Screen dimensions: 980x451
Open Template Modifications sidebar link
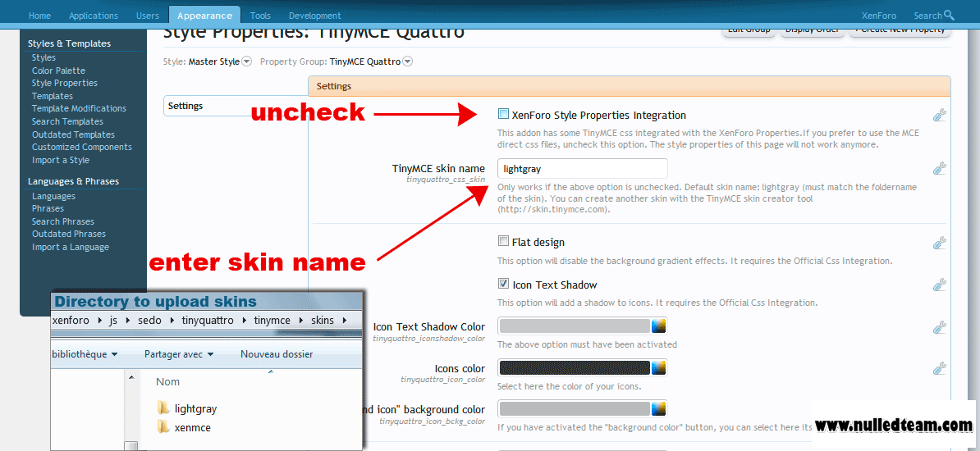pyautogui.click(x=79, y=109)
